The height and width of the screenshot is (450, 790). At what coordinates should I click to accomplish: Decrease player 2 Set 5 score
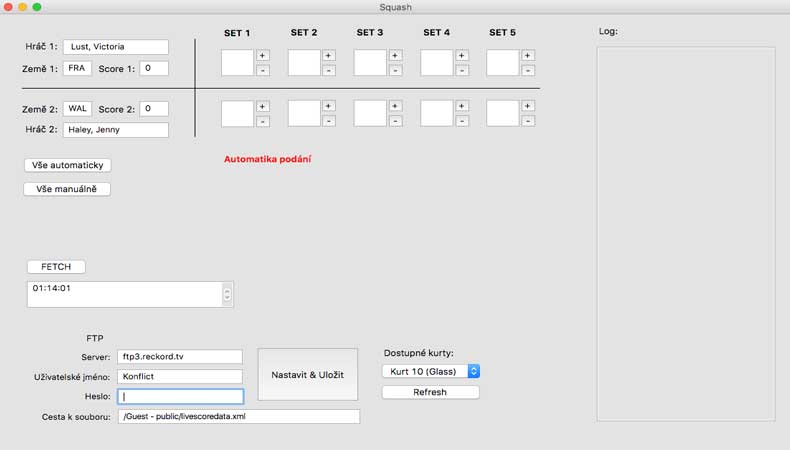point(528,122)
